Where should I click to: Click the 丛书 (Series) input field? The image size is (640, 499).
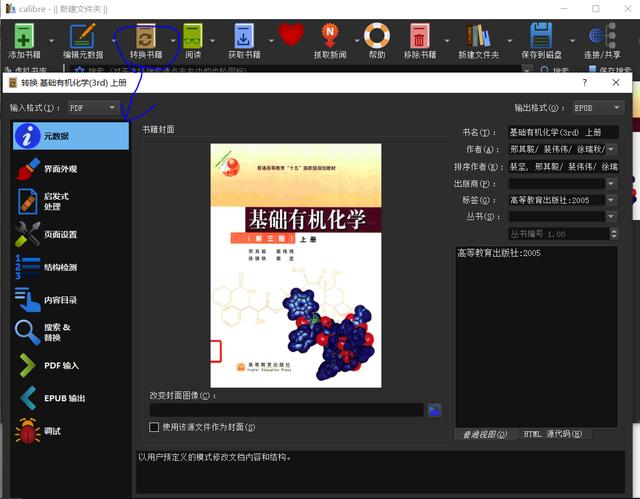pyautogui.click(x=557, y=216)
